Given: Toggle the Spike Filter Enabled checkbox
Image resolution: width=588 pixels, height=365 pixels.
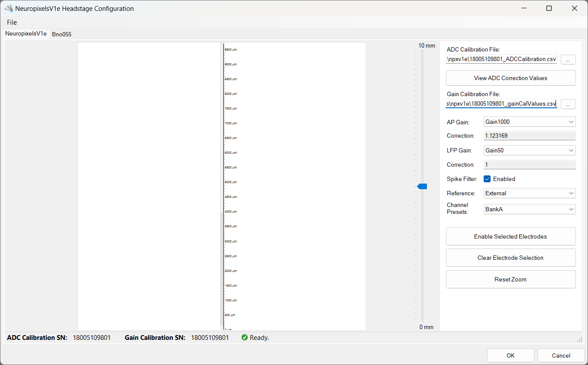Looking at the screenshot, I should [487, 179].
